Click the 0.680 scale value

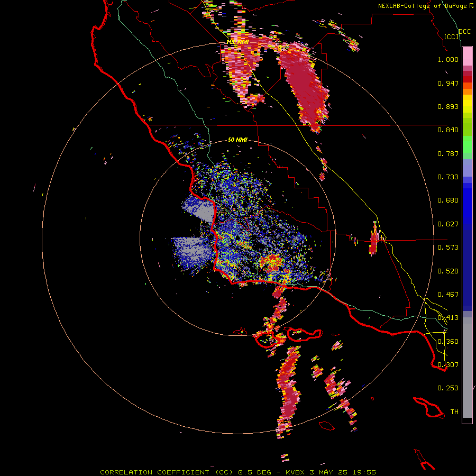(448, 200)
